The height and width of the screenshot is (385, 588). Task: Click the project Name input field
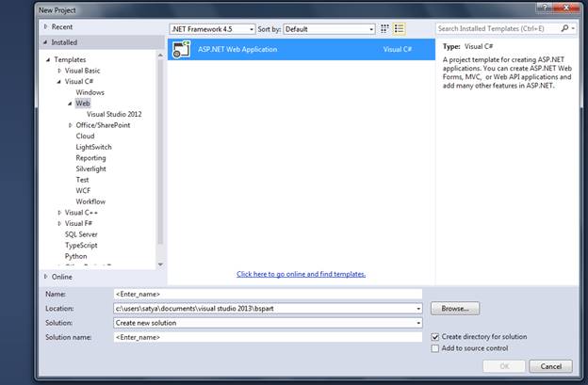point(268,295)
